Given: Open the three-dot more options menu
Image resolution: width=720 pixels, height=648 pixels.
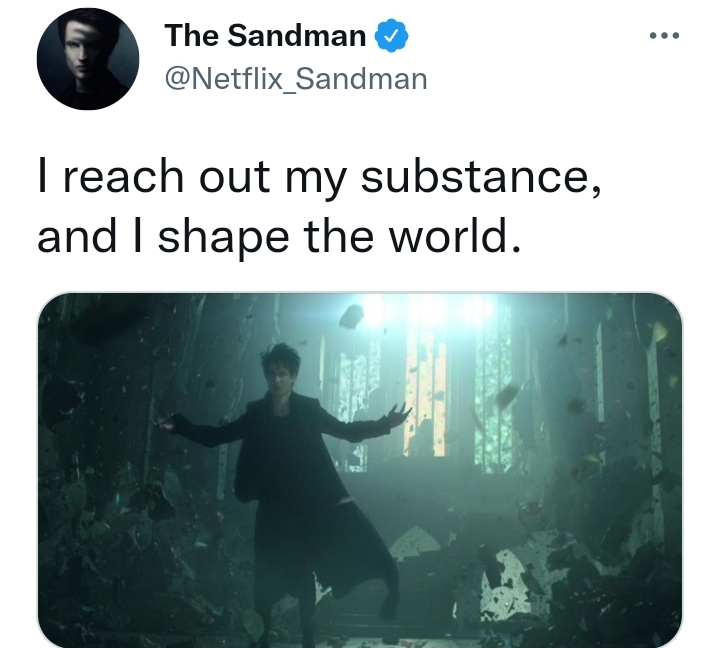Looking at the screenshot, I should [664, 35].
